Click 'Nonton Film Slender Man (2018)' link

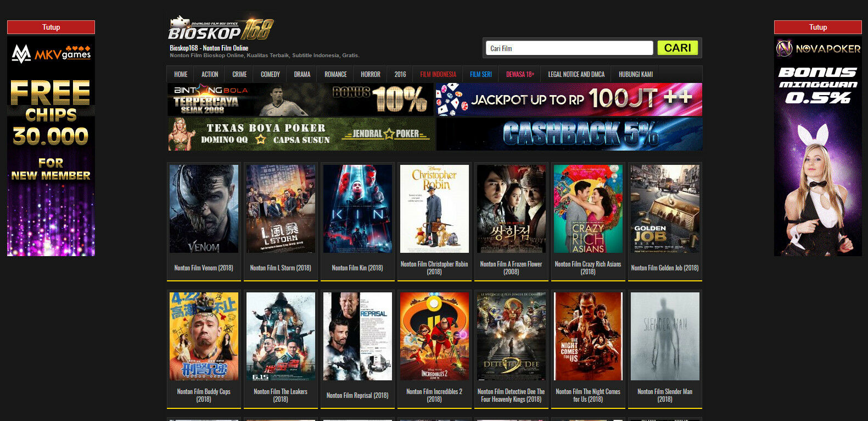665,395
